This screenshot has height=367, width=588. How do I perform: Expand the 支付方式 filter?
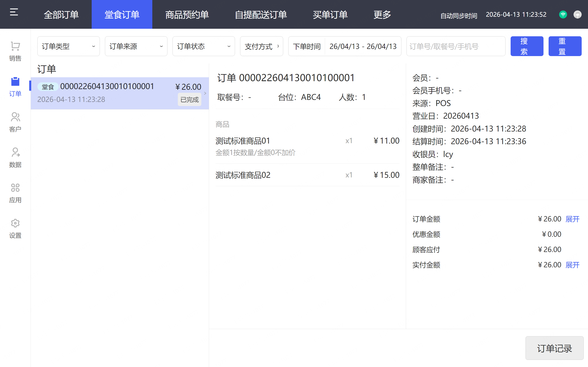tap(262, 46)
